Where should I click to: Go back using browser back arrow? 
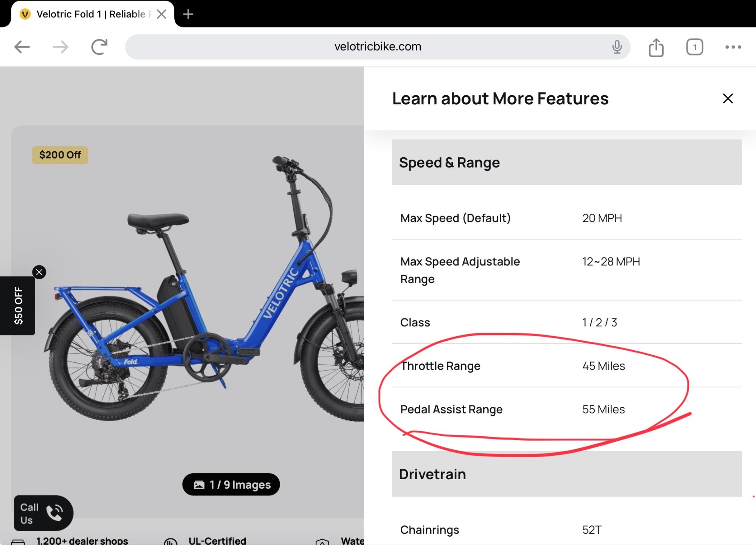(x=22, y=47)
